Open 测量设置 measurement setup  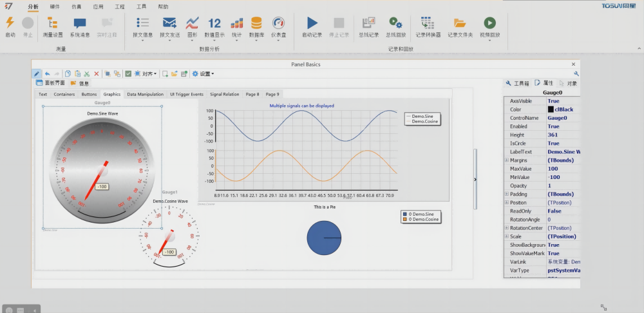click(x=52, y=23)
